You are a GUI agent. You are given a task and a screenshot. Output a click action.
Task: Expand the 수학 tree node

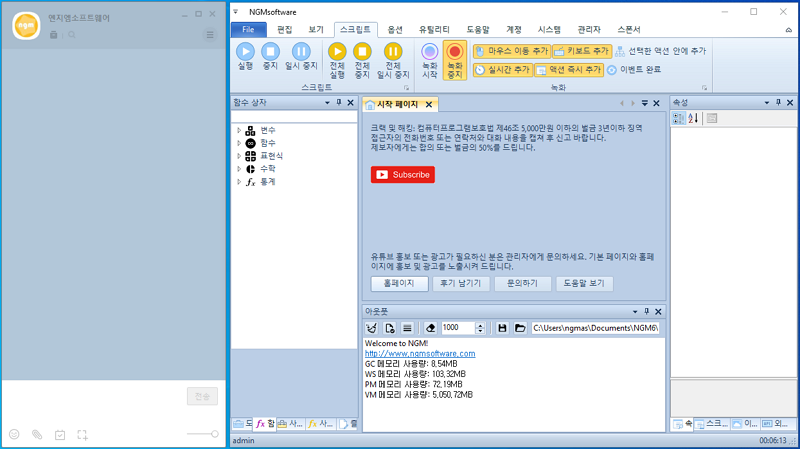click(x=239, y=169)
